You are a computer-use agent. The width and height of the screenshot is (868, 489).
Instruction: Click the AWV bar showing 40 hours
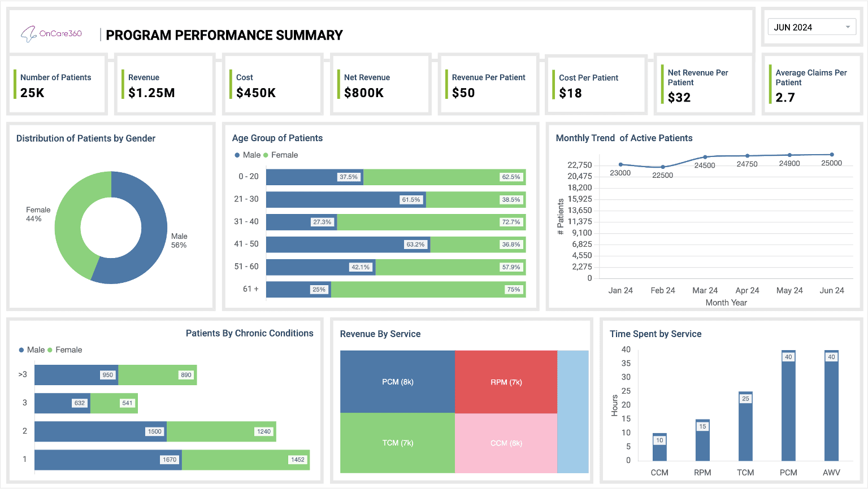(831, 405)
